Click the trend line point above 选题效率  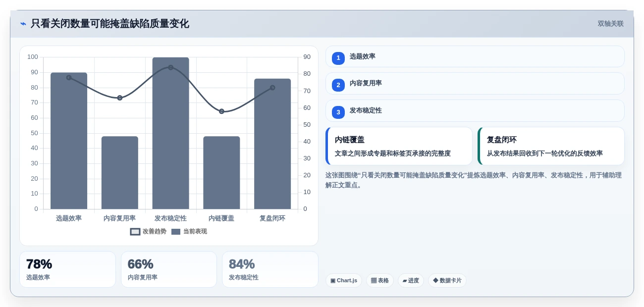click(69, 78)
